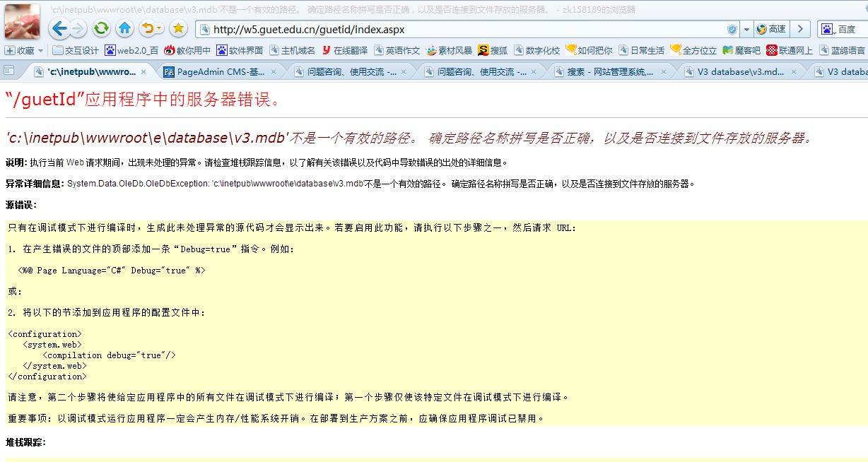Expand the address bar history dropdown arrow
The image size is (868, 462).
tap(747, 30)
